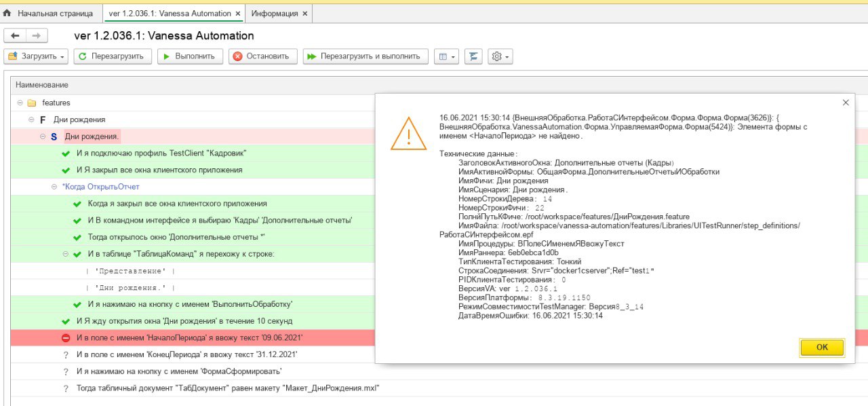Click green check of 'подключаю профиль' step

coord(66,153)
